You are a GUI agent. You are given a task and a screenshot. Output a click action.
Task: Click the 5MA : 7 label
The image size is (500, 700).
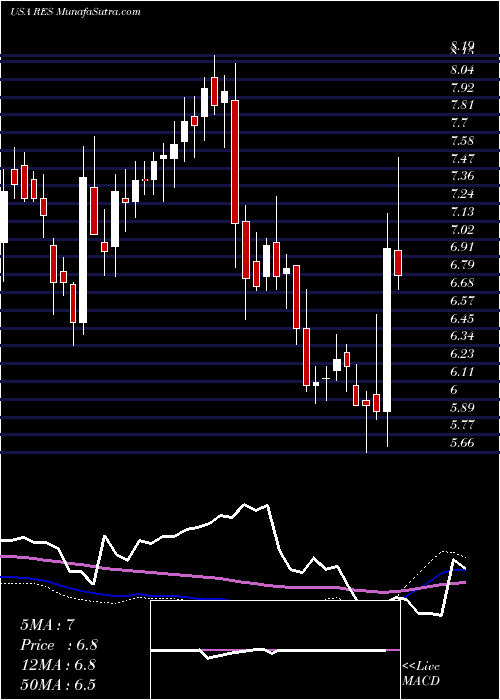(50, 625)
